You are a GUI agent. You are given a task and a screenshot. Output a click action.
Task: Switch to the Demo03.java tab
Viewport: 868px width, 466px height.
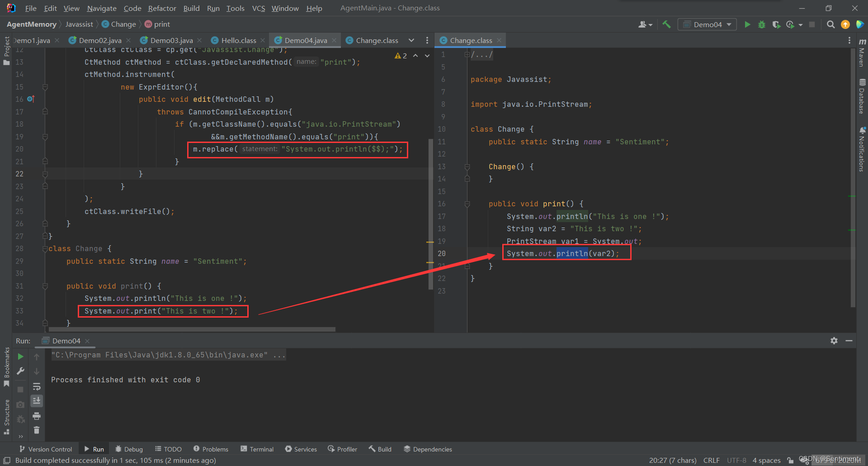171,40
